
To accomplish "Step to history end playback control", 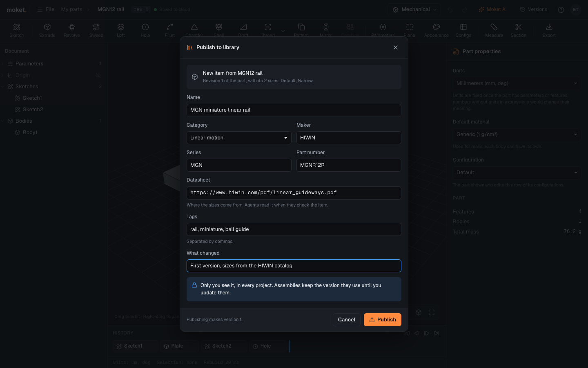I will tap(437, 333).
